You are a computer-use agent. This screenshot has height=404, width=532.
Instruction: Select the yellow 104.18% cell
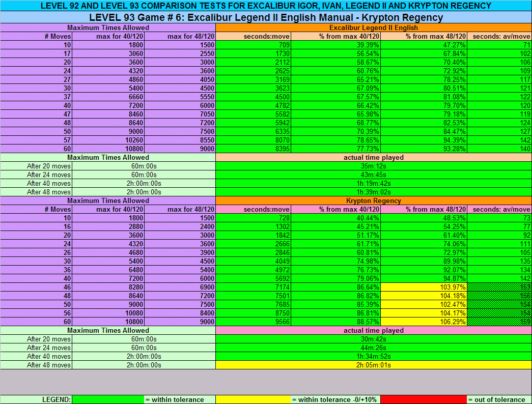point(424,296)
